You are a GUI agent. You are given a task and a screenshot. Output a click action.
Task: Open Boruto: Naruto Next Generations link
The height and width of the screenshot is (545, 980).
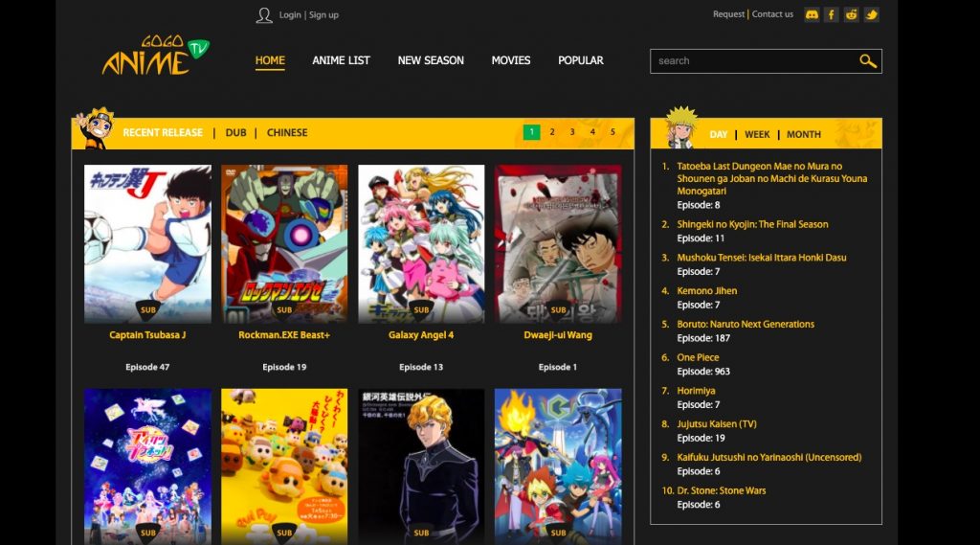[x=746, y=324]
